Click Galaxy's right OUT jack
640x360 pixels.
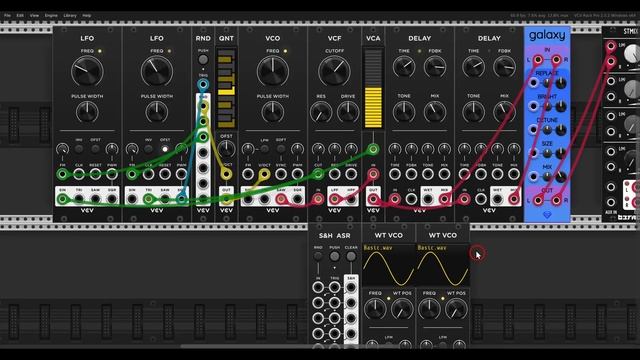(x=556, y=200)
